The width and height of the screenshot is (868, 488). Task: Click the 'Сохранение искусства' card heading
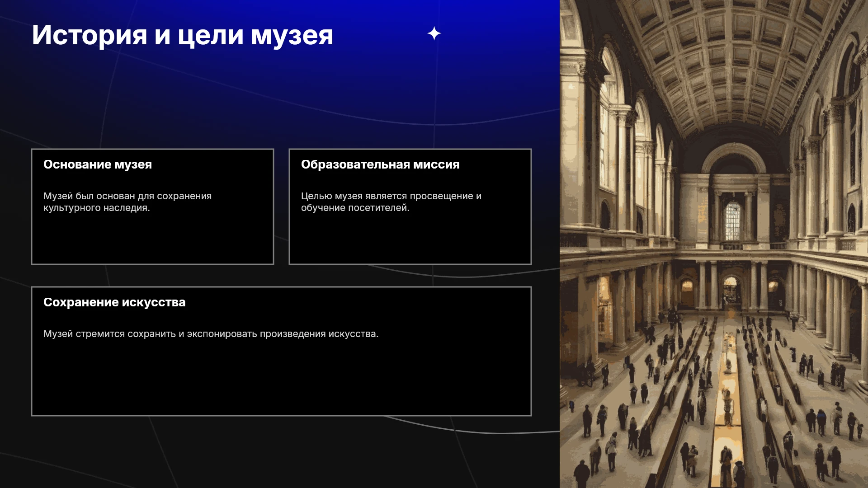[x=114, y=302]
